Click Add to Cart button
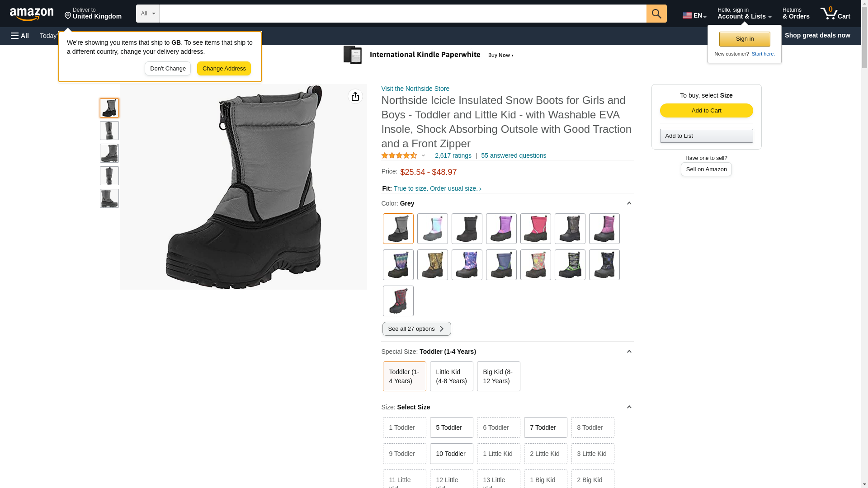This screenshot has height=488, width=868. coord(706,111)
